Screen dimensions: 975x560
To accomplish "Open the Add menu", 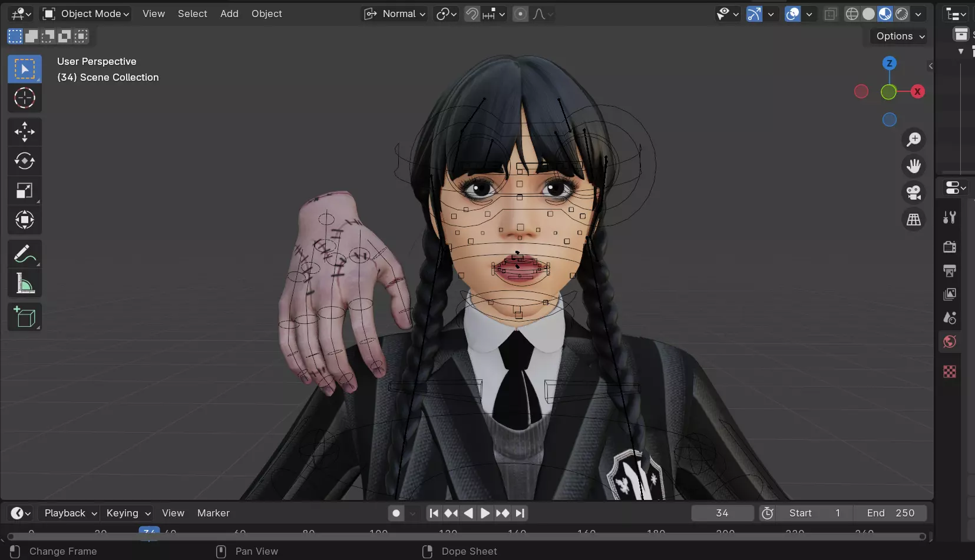I will [229, 14].
